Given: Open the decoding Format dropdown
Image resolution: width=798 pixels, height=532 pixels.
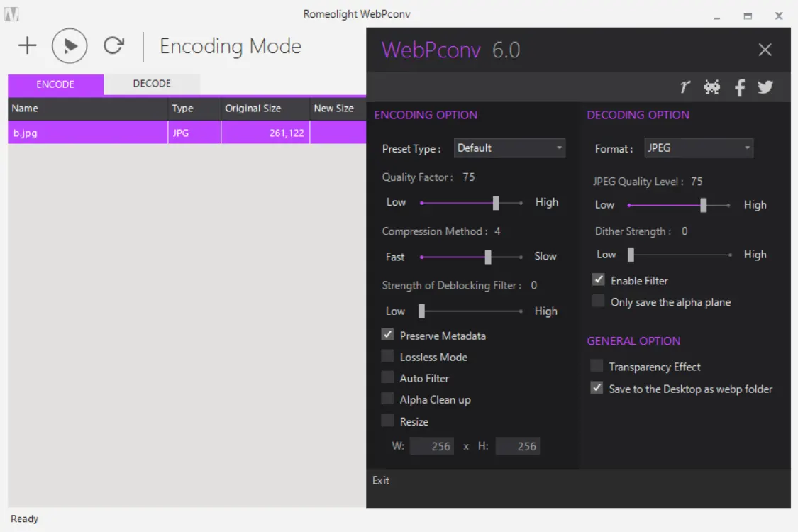Looking at the screenshot, I should pyautogui.click(x=699, y=148).
